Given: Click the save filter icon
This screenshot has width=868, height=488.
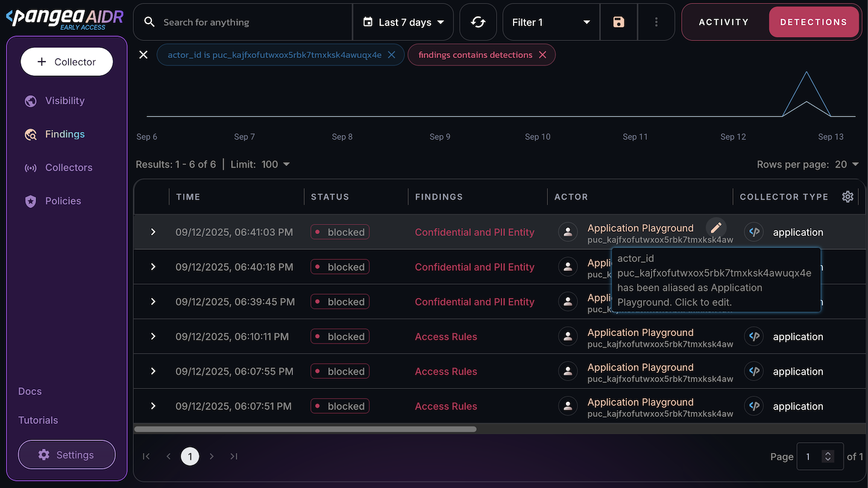Looking at the screenshot, I should pos(618,22).
